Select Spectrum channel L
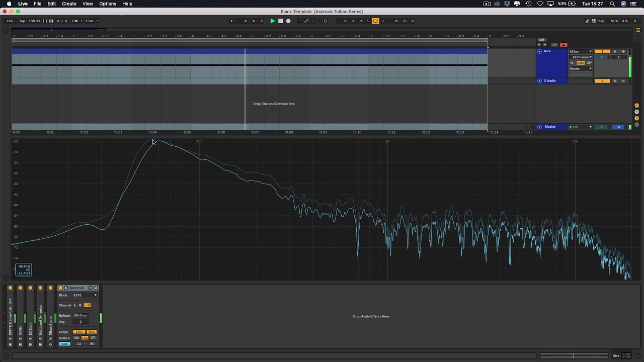Image resolution: width=644 pixels, height=362 pixels. point(75,305)
